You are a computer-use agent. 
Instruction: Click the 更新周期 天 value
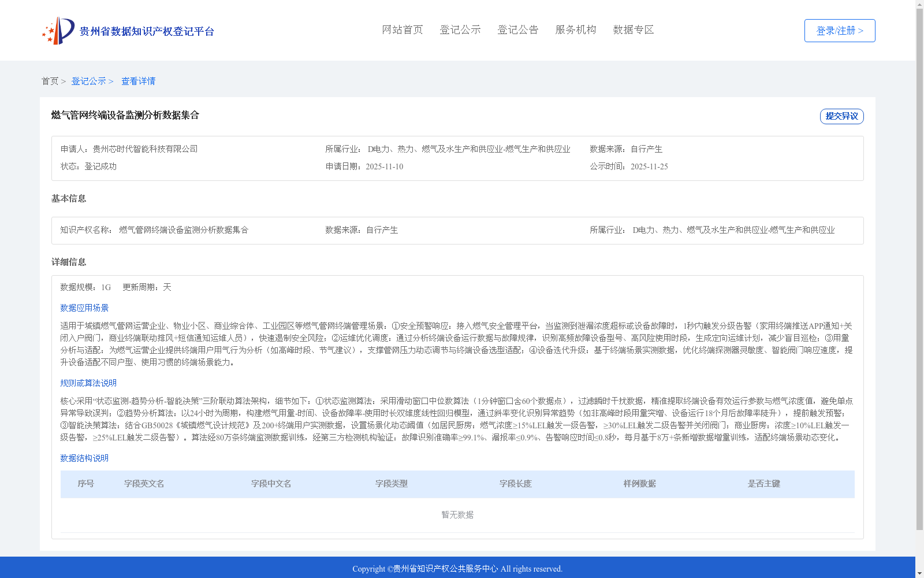point(167,287)
